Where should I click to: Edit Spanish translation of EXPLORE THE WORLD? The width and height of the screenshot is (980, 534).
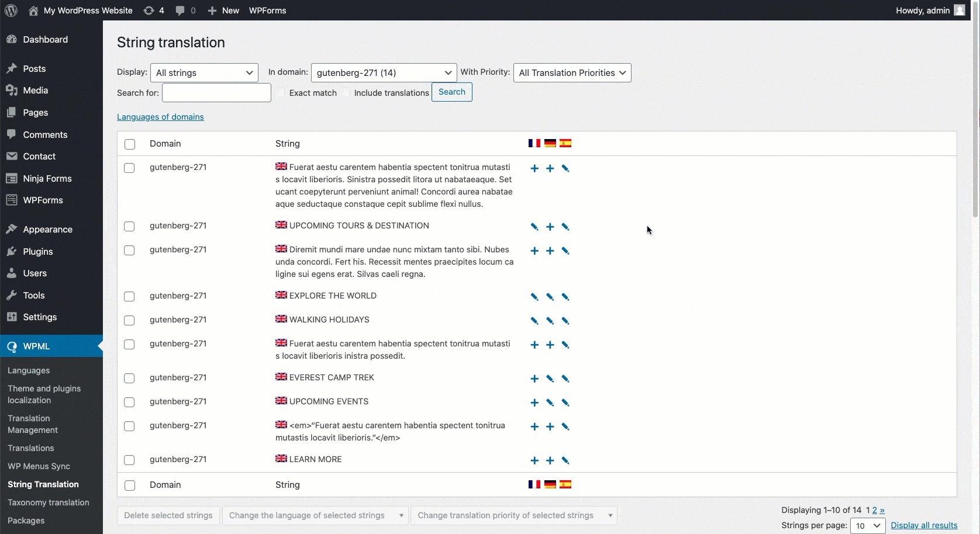pos(565,297)
